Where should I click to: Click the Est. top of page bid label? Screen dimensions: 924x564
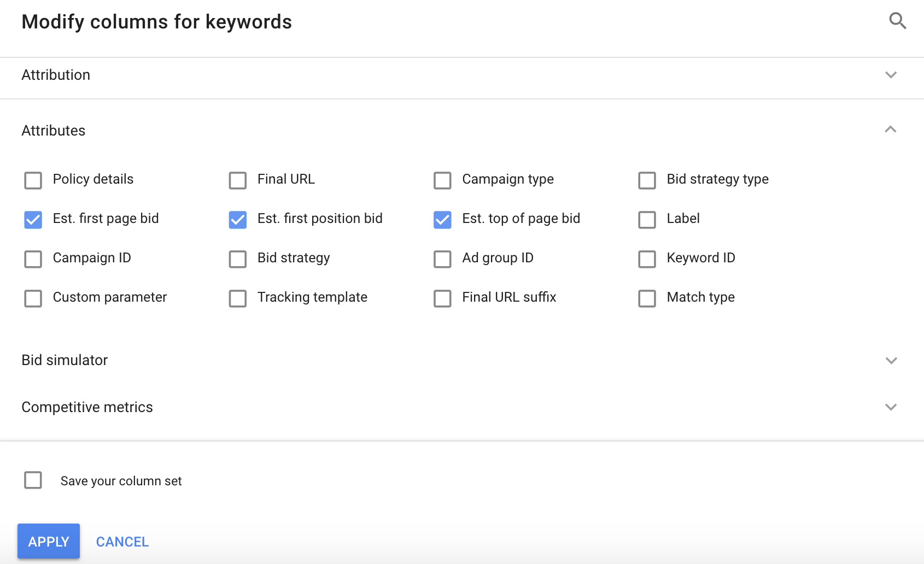[521, 219]
